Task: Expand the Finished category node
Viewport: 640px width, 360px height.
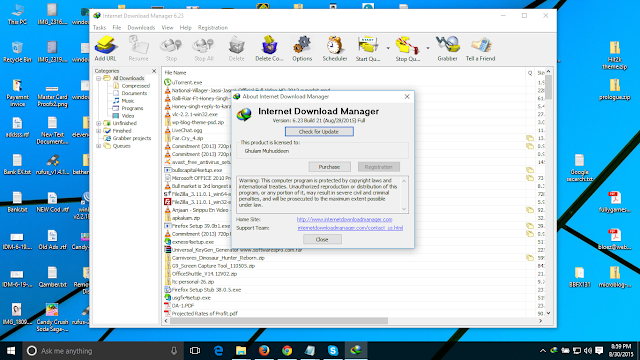Action: [x=99, y=131]
